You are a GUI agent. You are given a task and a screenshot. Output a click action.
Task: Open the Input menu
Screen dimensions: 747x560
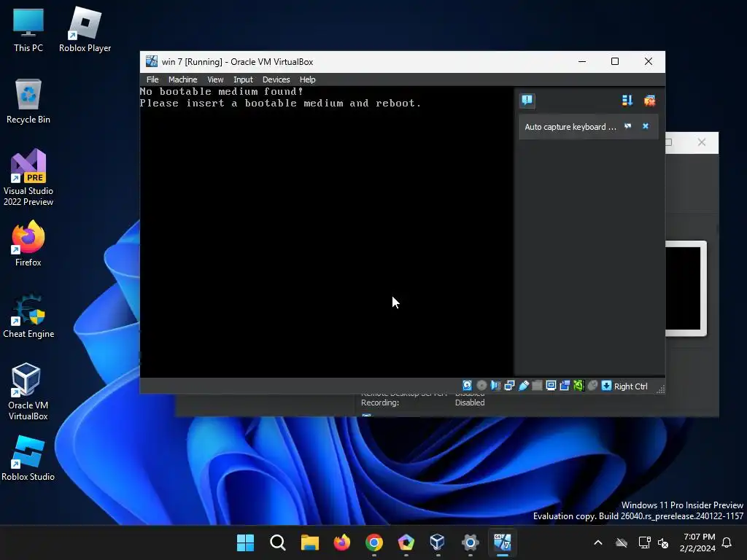(243, 79)
